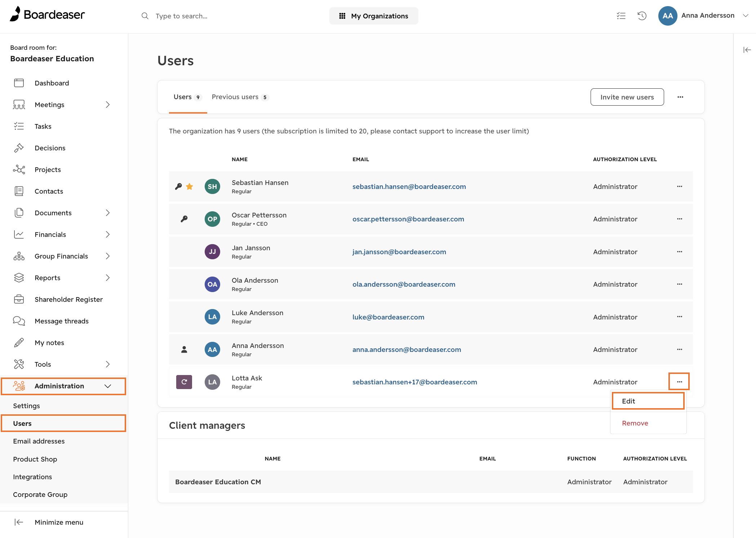Click the key icon beside Oscar Pettersson
756x538 pixels.
pyautogui.click(x=184, y=219)
